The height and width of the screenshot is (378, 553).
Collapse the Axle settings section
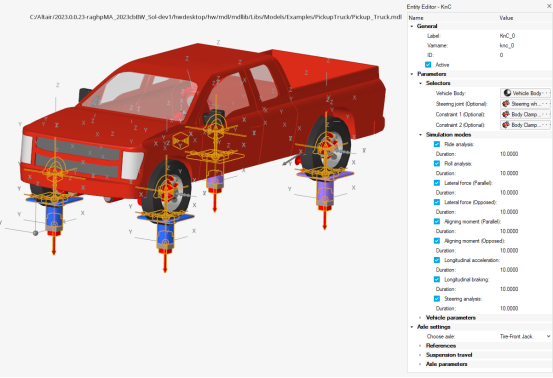pos(412,327)
